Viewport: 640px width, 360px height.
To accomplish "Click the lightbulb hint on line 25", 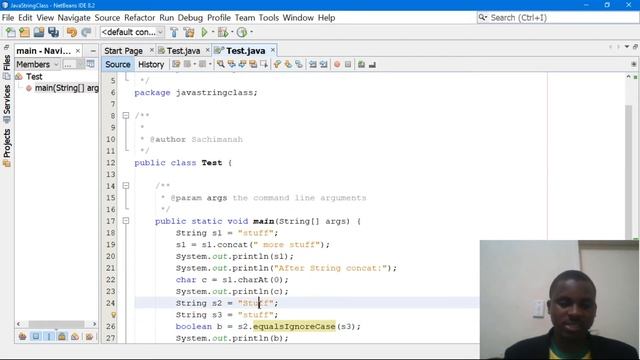I will click(x=113, y=315).
